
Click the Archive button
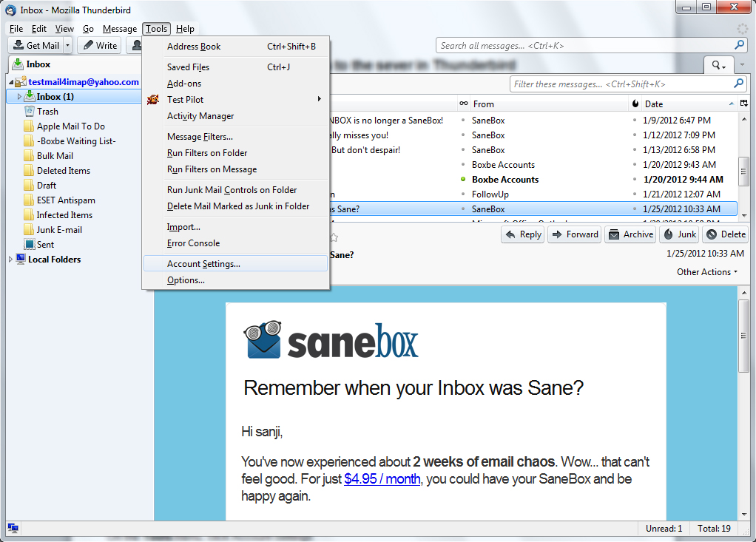631,234
